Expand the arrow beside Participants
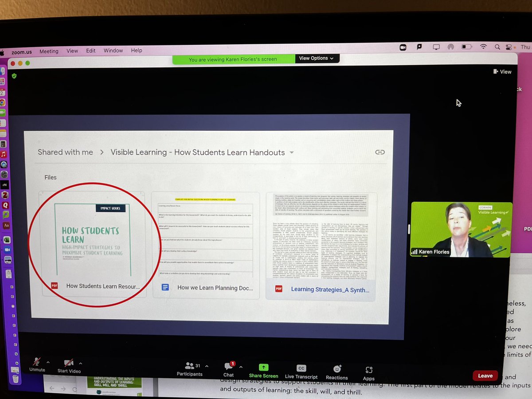532x399 pixels. (x=207, y=366)
